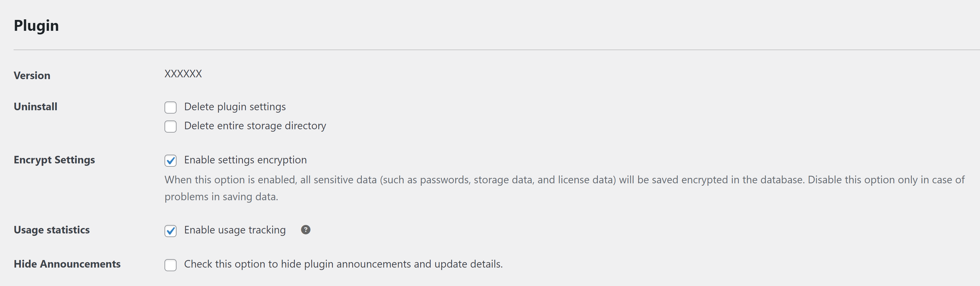Click the Encrypt Settings row label

(54, 160)
